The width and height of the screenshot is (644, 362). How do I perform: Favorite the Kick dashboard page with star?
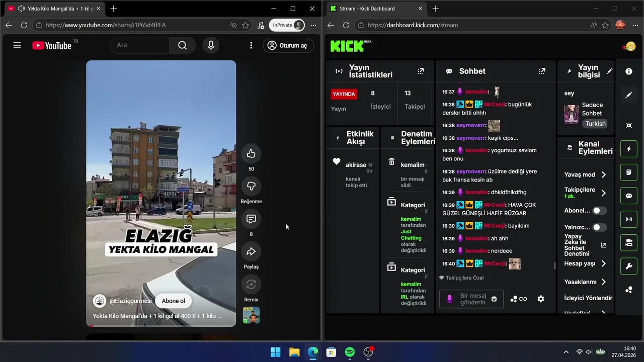[605, 25]
